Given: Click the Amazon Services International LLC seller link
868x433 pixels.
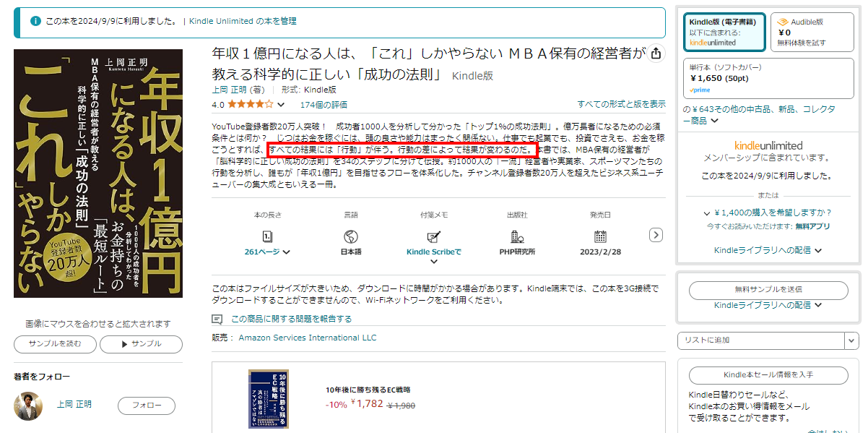Looking at the screenshot, I should pos(308,338).
